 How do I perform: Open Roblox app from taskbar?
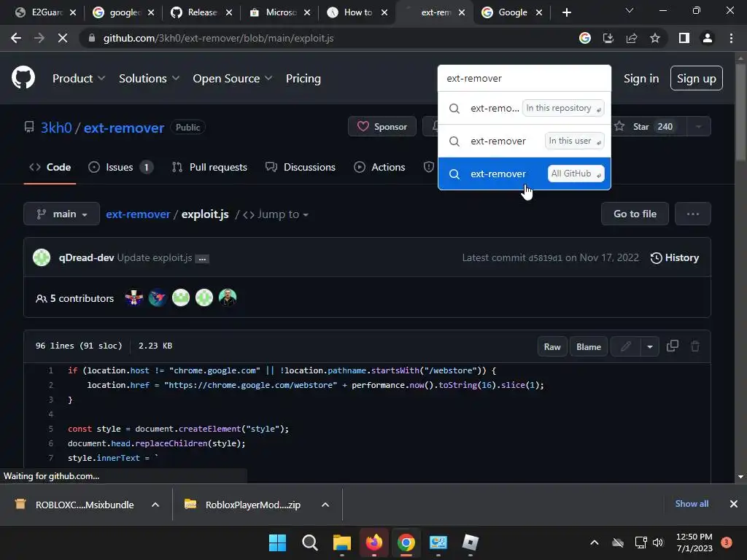pos(471,542)
